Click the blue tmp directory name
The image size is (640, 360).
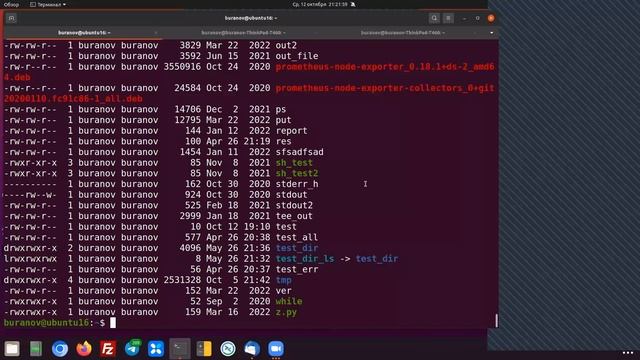(x=283, y=280)
